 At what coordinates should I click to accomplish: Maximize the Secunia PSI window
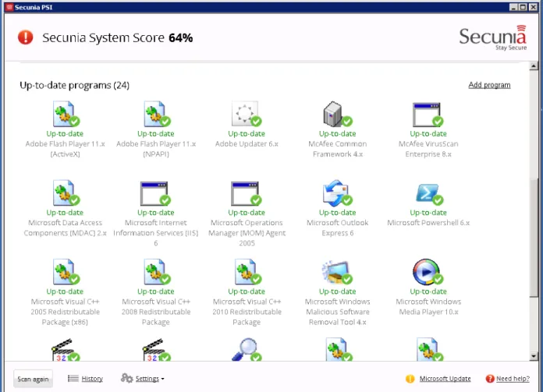click(523, 7)
